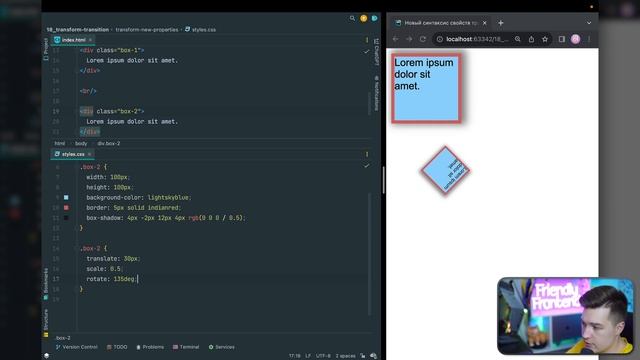Click the div.box-2 breadcrumb

109,144
